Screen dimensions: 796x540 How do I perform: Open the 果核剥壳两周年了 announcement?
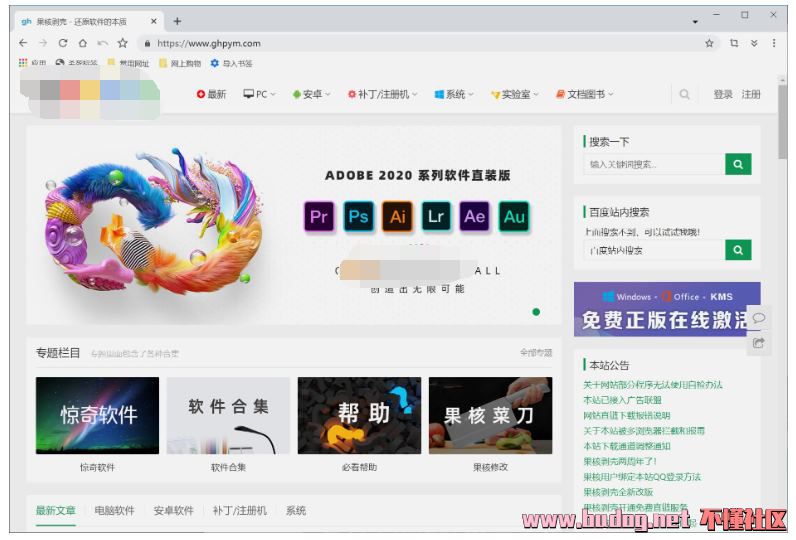coord(620,461)
